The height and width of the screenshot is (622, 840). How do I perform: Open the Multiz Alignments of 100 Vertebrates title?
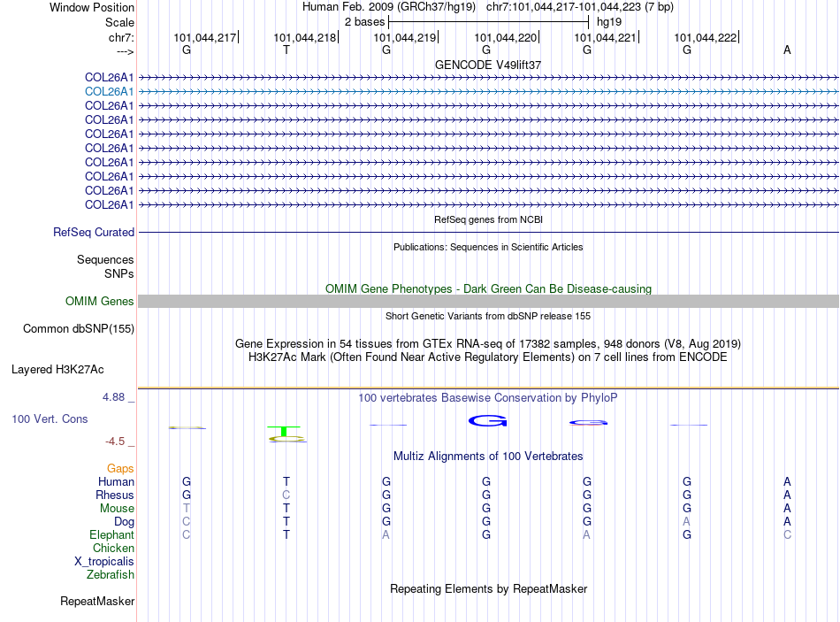[488, 457]
